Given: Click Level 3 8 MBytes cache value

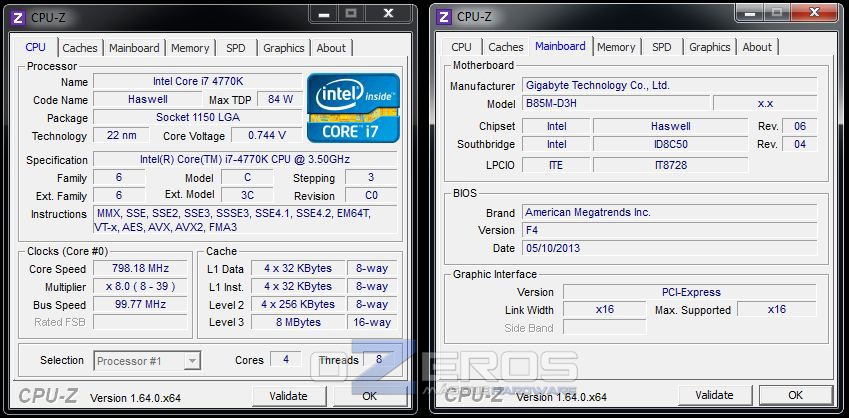Looking at the screenshot, I should (298, 322).
